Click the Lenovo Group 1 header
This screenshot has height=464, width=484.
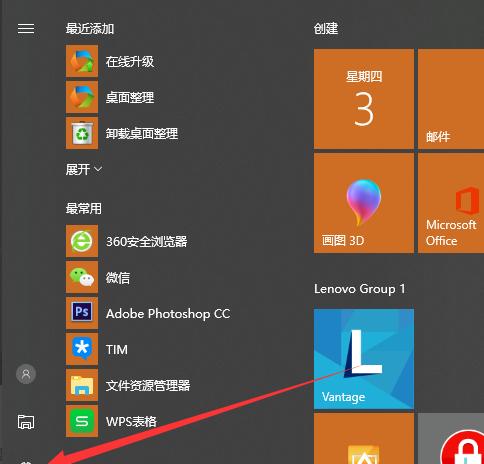point(360,289)
